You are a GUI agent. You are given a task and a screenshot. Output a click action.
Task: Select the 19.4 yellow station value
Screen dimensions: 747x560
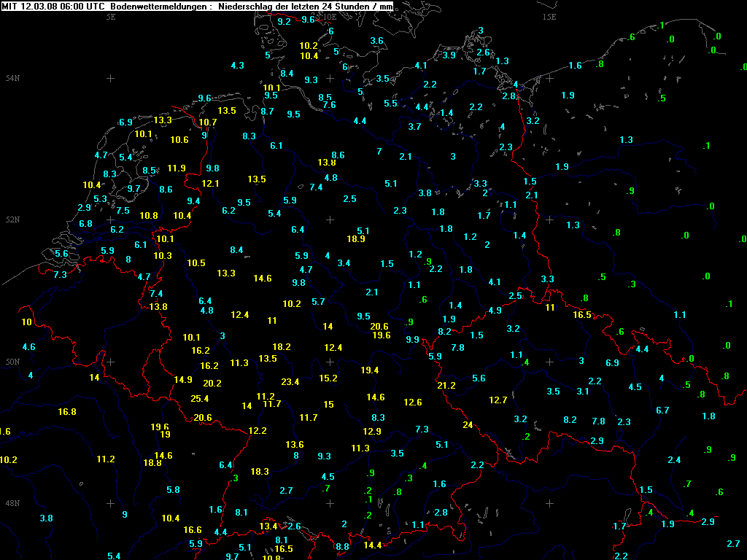pyautogui.click(x=370, y=370)
